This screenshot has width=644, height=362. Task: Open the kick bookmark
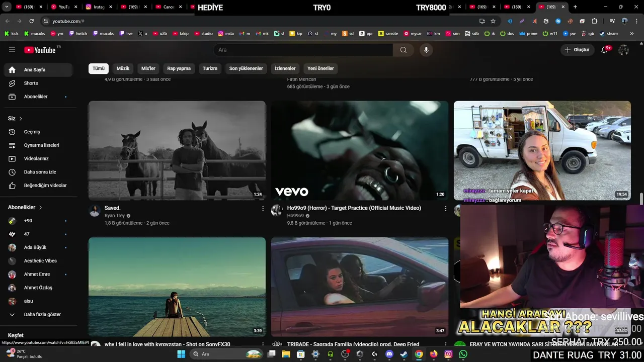click(11, 34)
